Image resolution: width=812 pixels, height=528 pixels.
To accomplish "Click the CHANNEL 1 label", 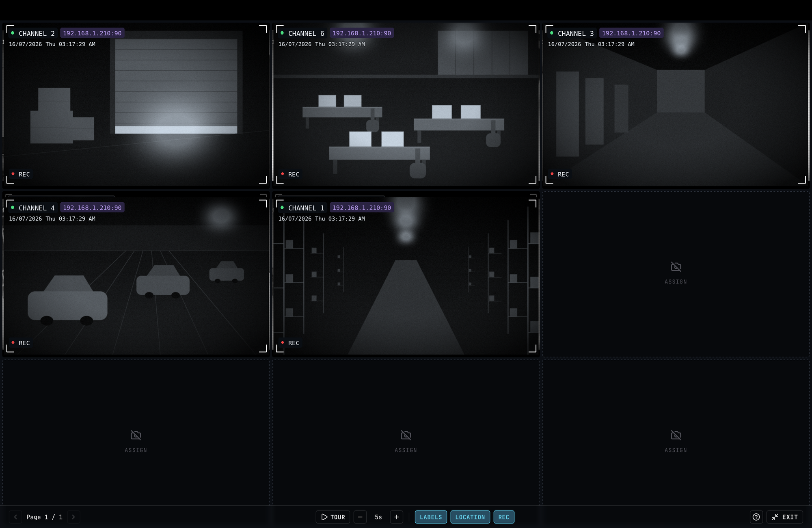I will (306, 208).
